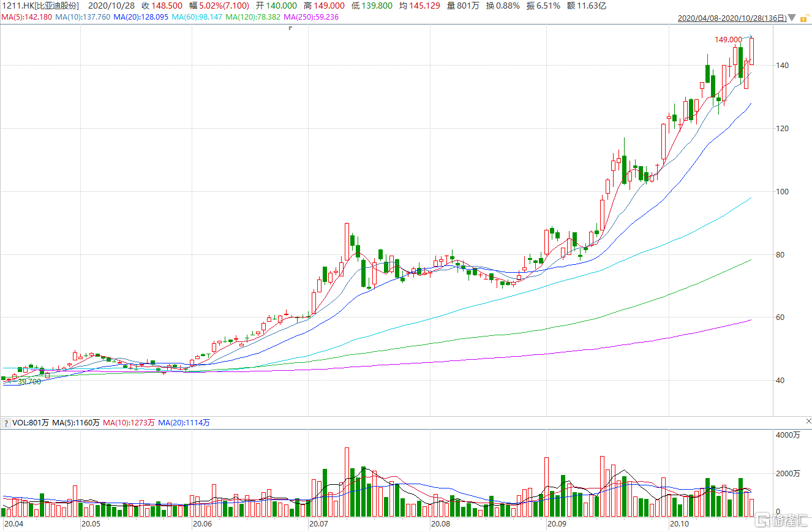The height and width of the screenshot is (532, 812).
Task: Open the date range 2020/04/08-2020/10/28 selector
Action: 732,18
